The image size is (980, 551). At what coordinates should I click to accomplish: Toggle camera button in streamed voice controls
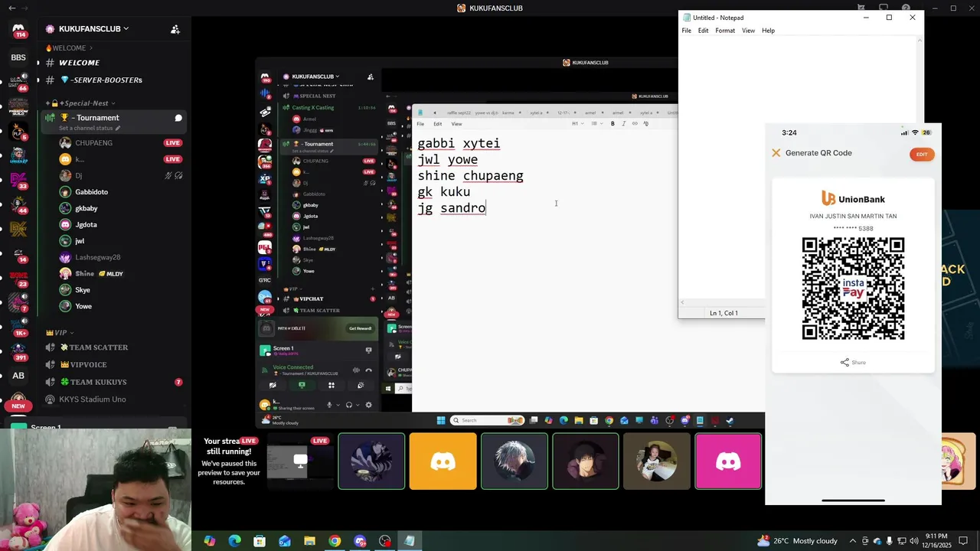point(273,385)
